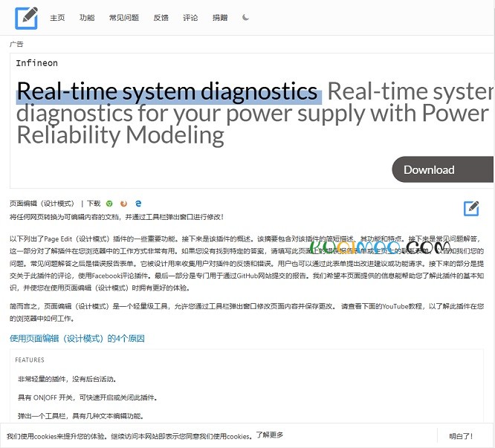Click the highlighted 'Real-time system diagnostics' ad headline
This screenshot has width=495, height=448.
(167, 92)
